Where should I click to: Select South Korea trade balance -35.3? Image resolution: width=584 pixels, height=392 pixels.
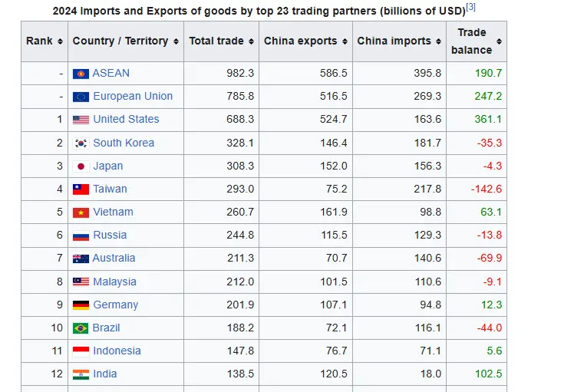tap(490, 143)
